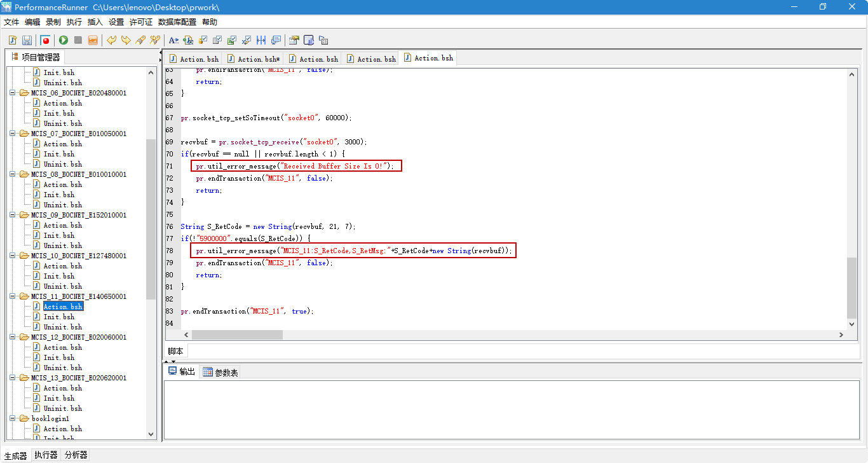Collapse the MCIS_06_BOCNET_E020480001 tree node
This screenshot has width=868, height=463.
coord(13,93)
